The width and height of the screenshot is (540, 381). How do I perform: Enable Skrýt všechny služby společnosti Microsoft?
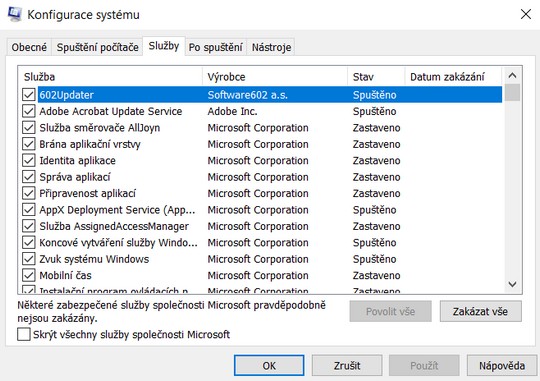(x=24, y=334)
